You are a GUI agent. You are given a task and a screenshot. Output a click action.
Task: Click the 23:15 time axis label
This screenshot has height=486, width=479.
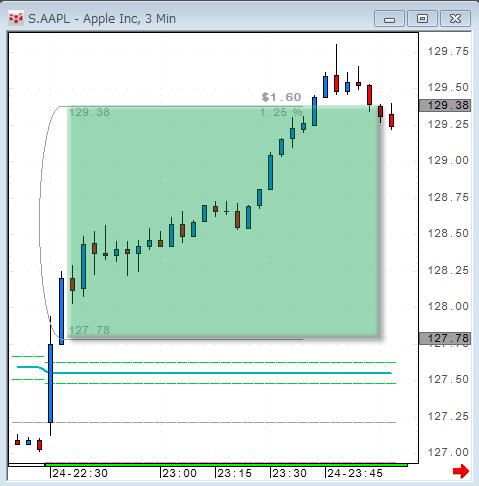235,473
